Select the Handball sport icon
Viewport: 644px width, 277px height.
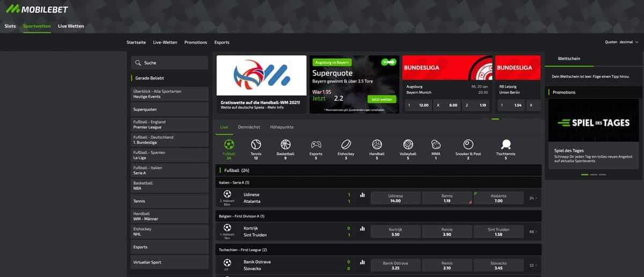[x=377, y=144]
